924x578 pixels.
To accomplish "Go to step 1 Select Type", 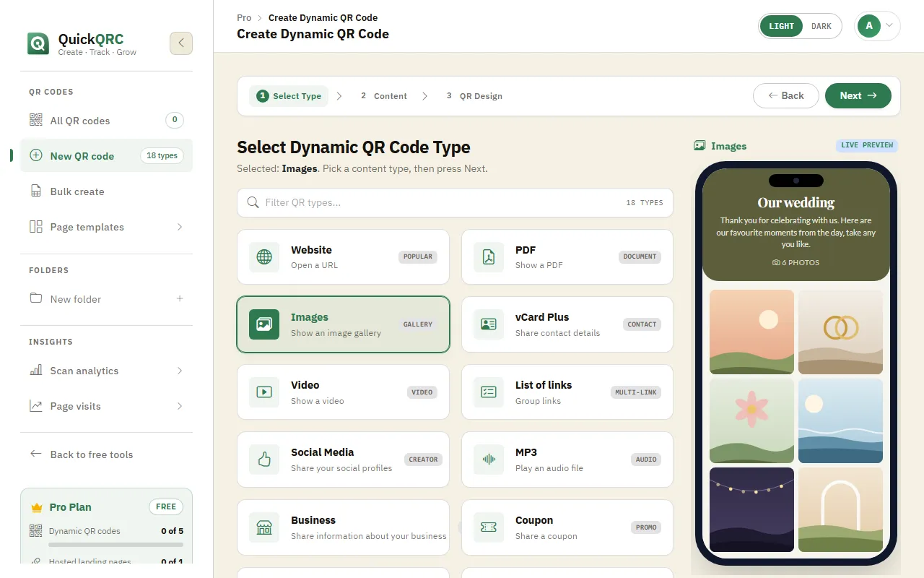I will 289,96.
